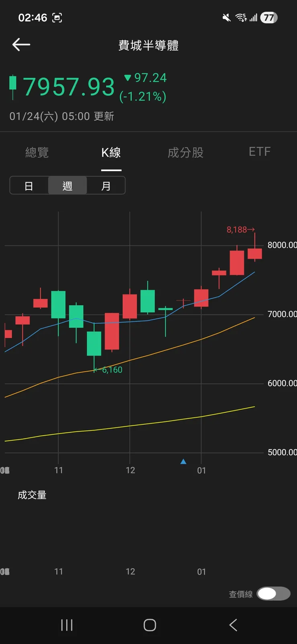The image size is (297, 644).
Task: Tap the green candlestick icon beside the price
Action: click(13, 86)
